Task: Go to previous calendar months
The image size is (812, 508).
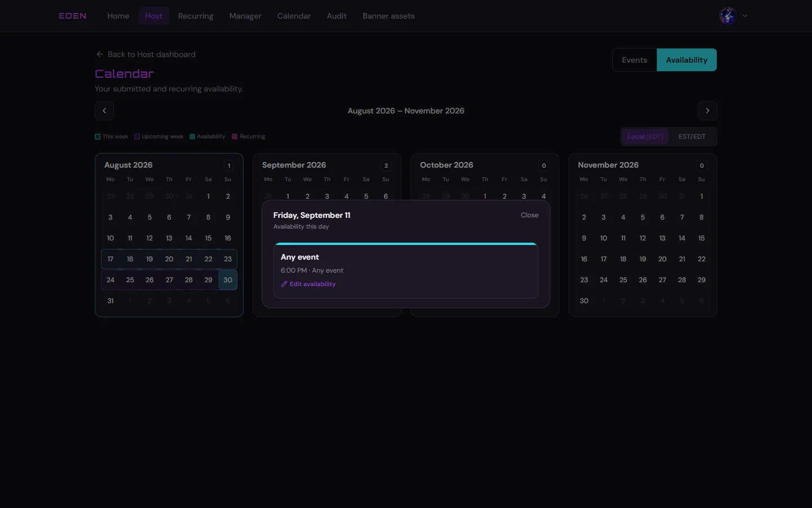Action: pos(104,111)
